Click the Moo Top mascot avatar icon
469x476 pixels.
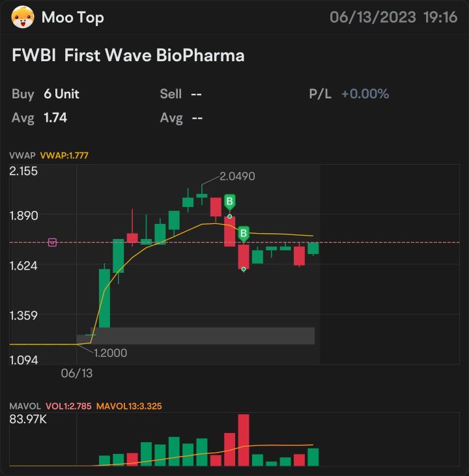tap(23, 17)
